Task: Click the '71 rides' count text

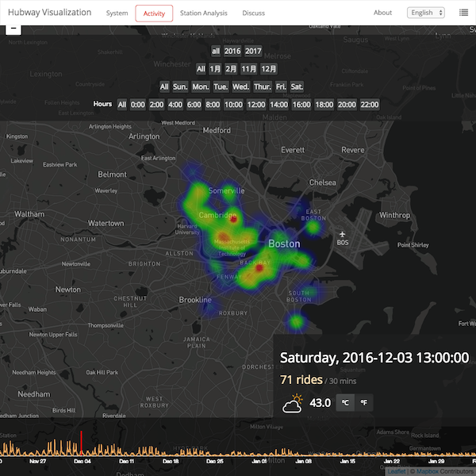Action: pos(301,380)
